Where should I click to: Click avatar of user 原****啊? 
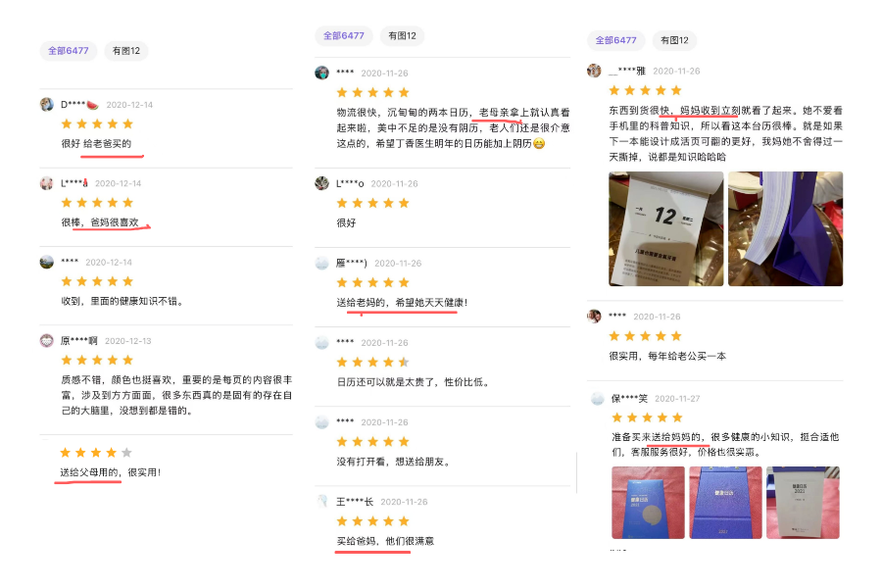coord(47,340)
